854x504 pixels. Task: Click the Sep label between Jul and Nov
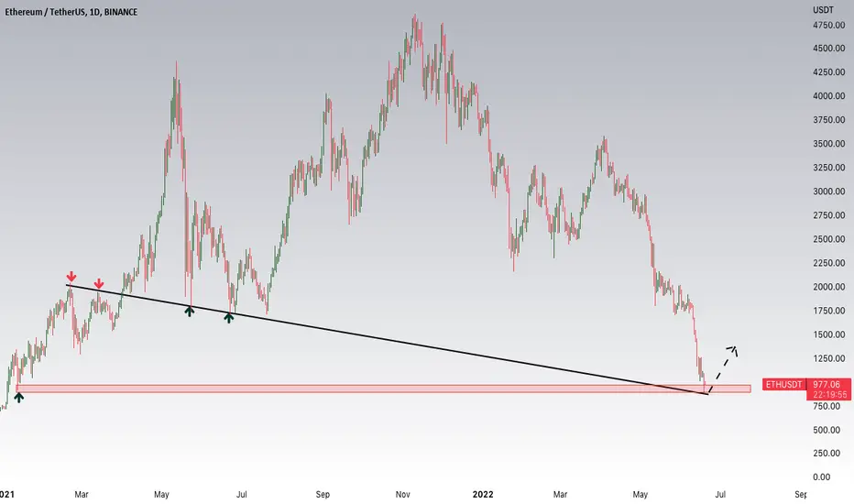pos(323,494)
